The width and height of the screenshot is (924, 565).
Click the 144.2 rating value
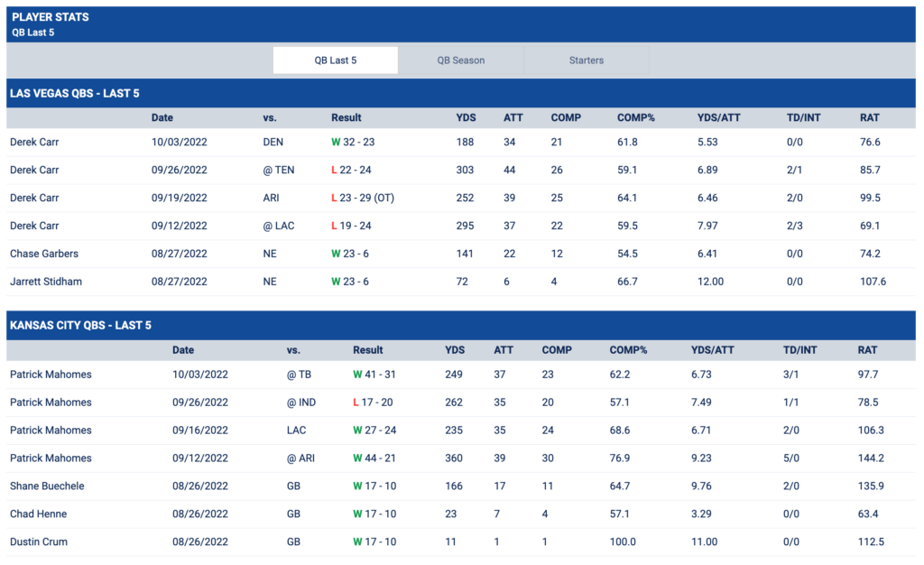[x=871, y=458]
